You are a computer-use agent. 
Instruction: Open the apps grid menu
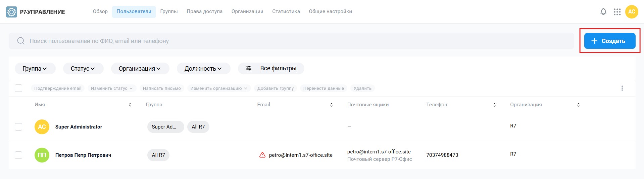click(x=617, y=12)
